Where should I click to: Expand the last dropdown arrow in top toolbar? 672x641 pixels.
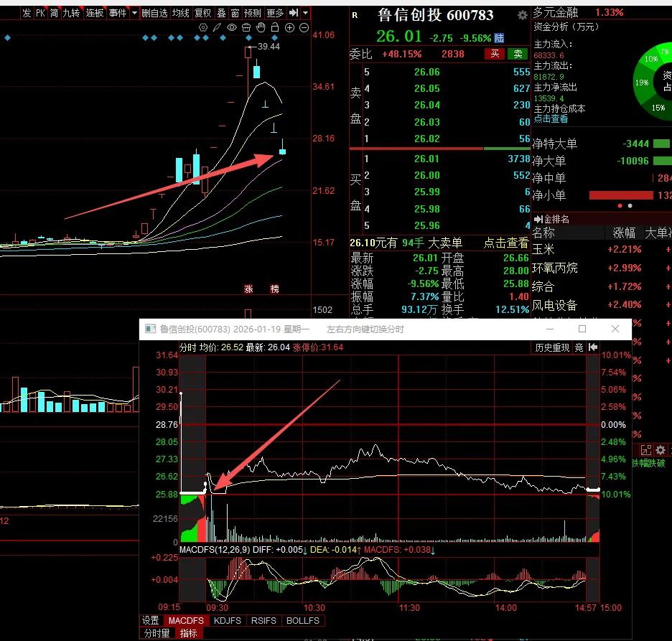click(306, 14)
